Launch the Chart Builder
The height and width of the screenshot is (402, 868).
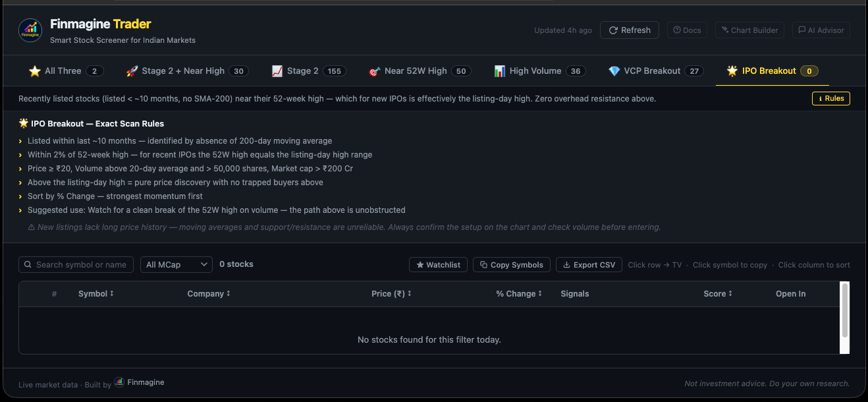749,30
